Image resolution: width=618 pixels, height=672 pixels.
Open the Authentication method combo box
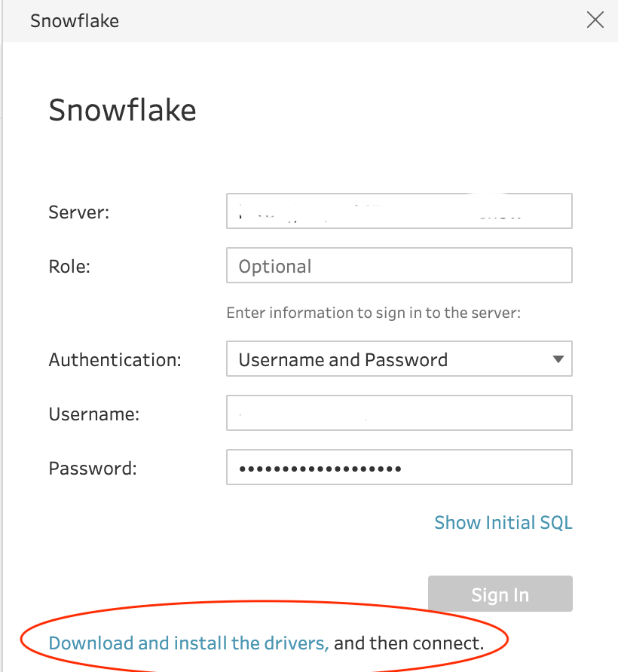pyautogui.click(x=399, y=359)
